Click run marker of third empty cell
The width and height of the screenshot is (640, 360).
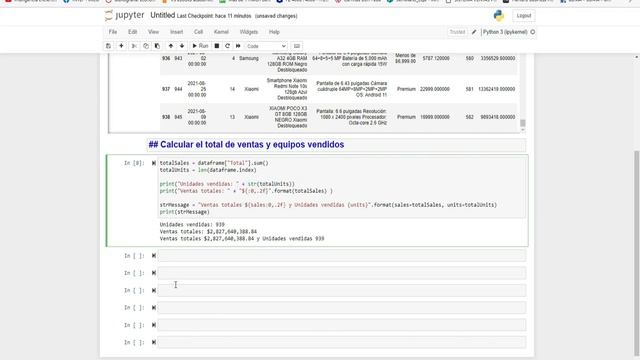click(154, 291)
